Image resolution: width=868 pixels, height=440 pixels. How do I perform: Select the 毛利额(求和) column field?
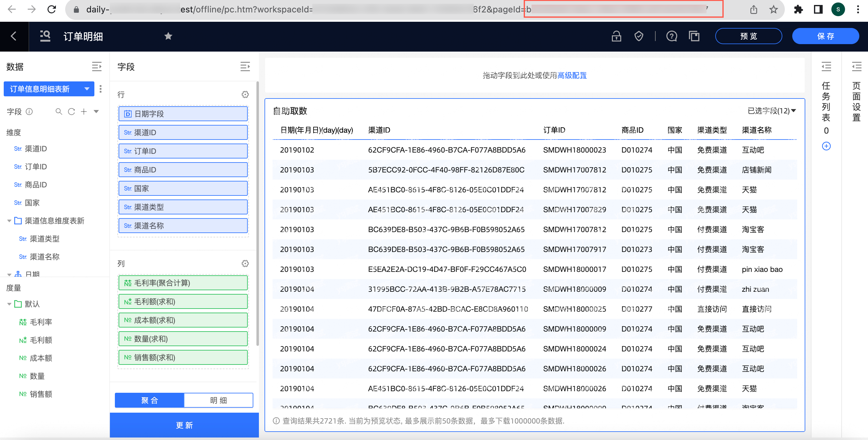coord(183,301)
